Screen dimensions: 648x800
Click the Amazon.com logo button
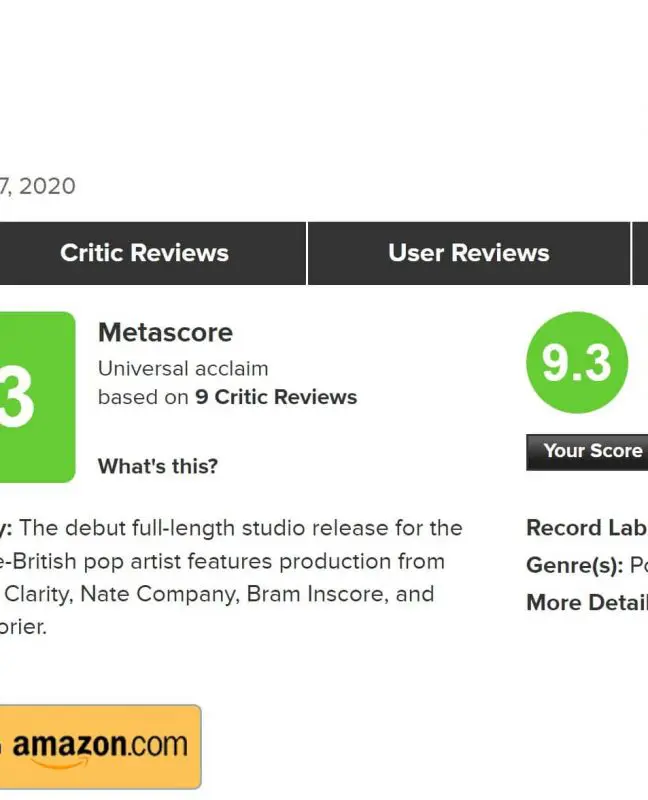(100, 746)
